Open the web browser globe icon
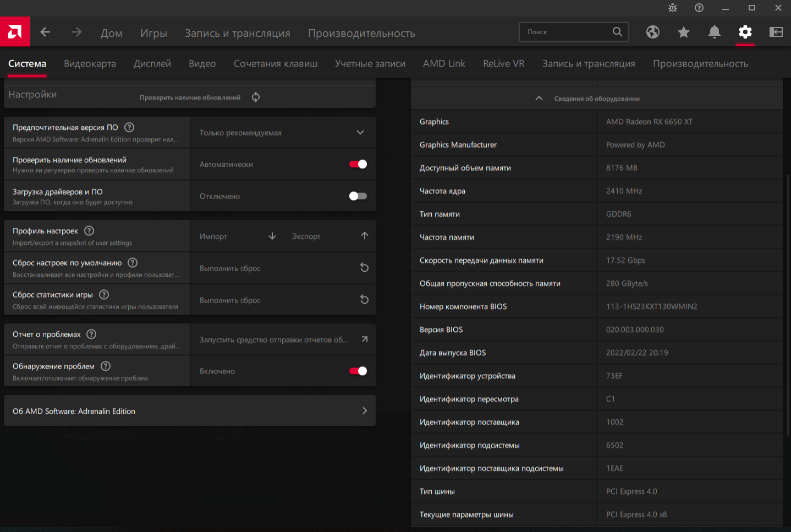 click(x=653, y=32)
